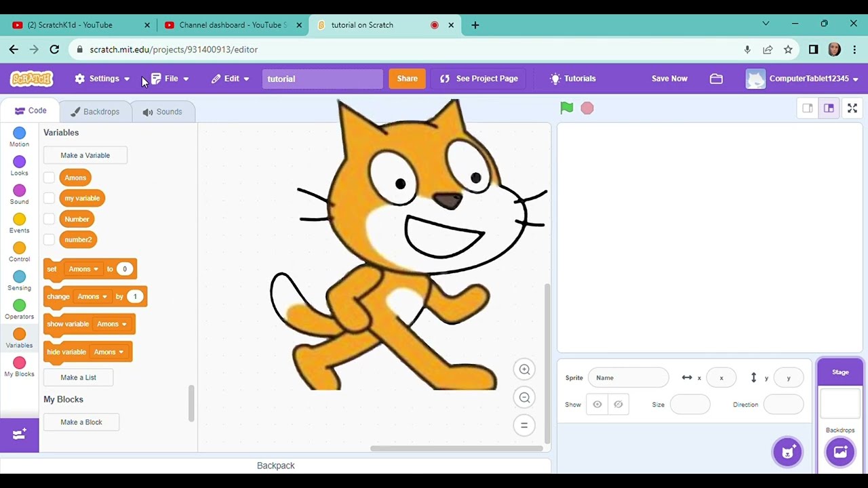Screen dimensions: 868x488
Task: Select the Variables block category
Action: [x=19, y=338]
